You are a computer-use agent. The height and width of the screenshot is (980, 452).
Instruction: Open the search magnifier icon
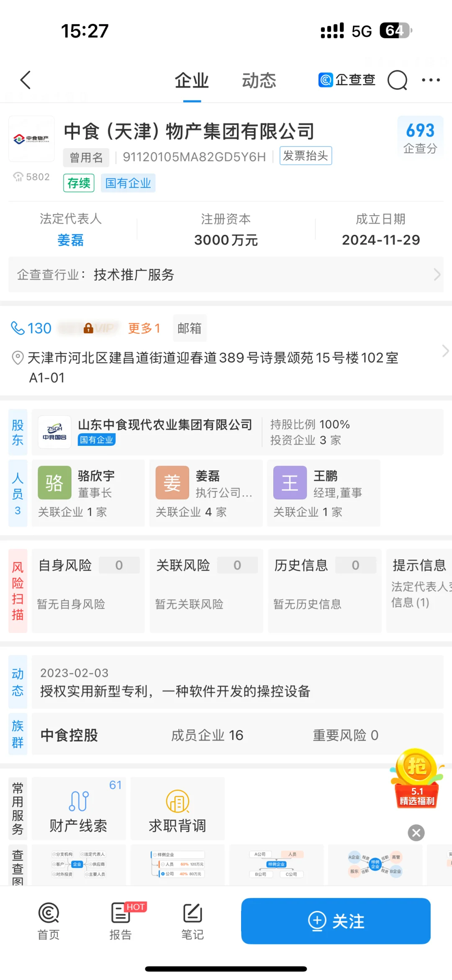(397, 80)
